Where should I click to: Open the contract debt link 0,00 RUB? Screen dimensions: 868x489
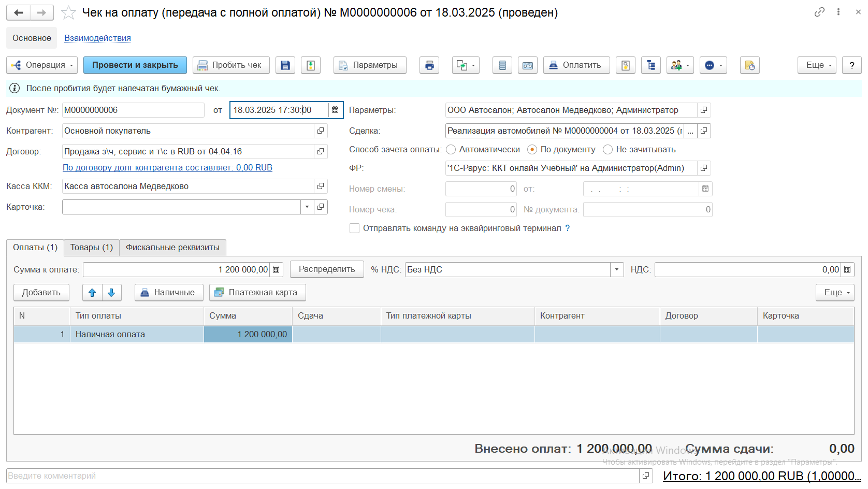(167, 168)
